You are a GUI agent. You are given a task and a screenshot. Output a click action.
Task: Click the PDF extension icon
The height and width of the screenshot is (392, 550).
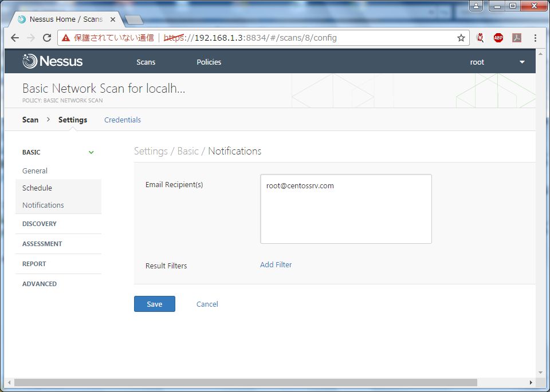click(517, 38)
